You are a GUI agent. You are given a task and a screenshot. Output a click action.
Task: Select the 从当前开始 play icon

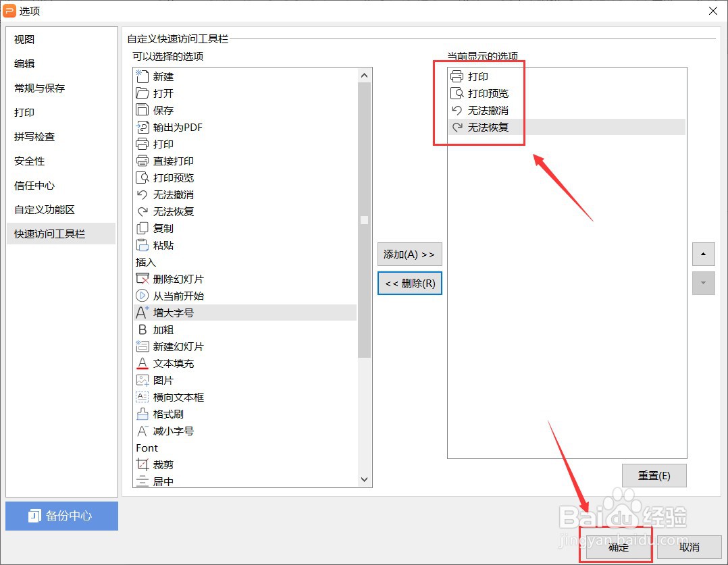tap(142, 296)
